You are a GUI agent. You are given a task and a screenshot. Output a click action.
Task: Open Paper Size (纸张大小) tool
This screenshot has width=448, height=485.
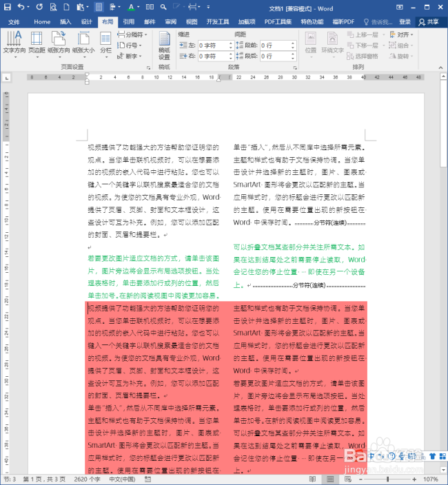(83, 45)
